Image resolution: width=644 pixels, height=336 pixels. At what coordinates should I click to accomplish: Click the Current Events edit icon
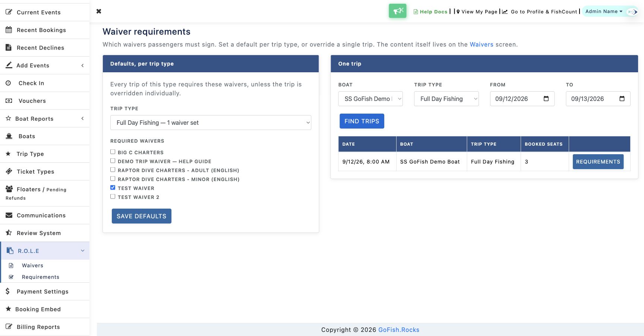click(x=9, y=12)
